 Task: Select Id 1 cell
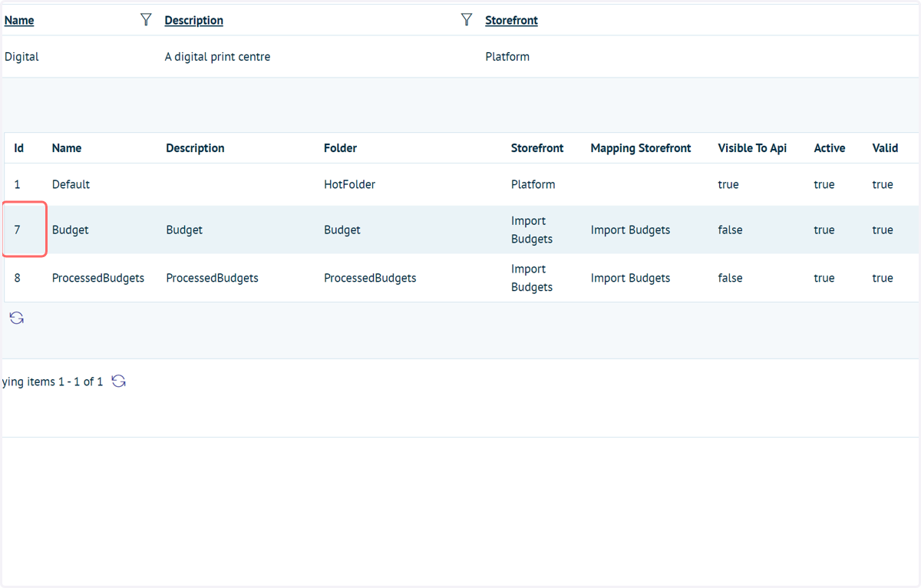click(17, 184)
